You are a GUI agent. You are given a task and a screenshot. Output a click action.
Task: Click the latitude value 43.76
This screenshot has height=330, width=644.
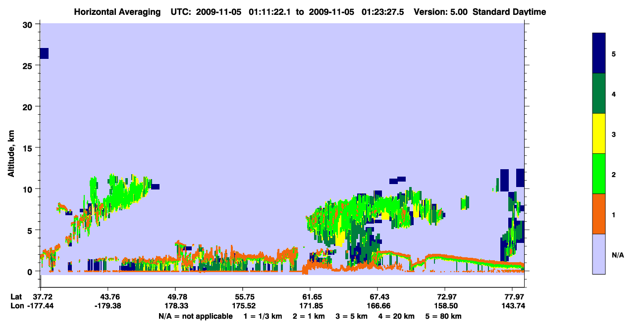108,297
